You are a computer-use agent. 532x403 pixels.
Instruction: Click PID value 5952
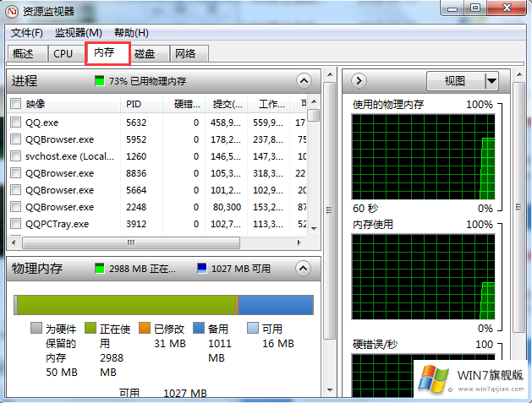tap(136, 139)
